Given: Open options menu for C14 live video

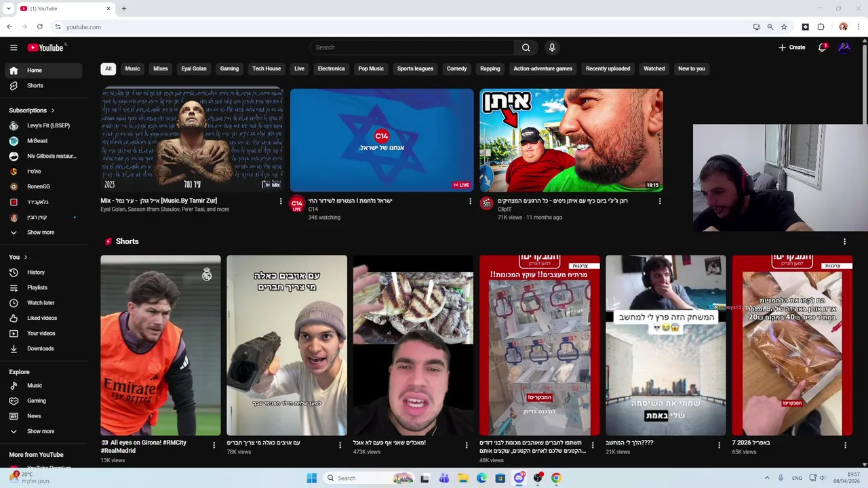Looking at the screenshot, I should click(470, 201).
